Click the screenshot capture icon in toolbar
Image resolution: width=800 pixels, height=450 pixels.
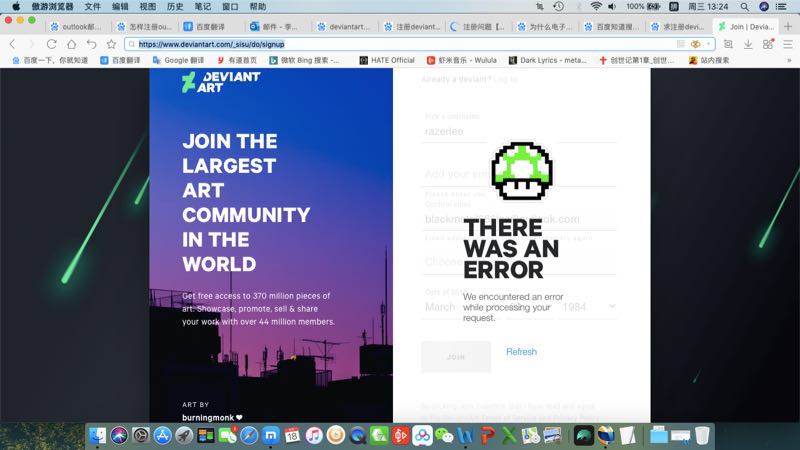(x=728, y=44)
